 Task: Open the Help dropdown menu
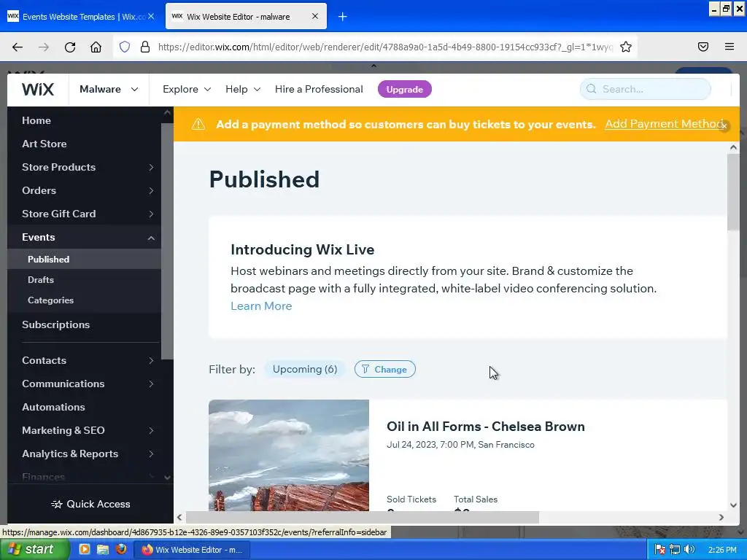point(243,89)
